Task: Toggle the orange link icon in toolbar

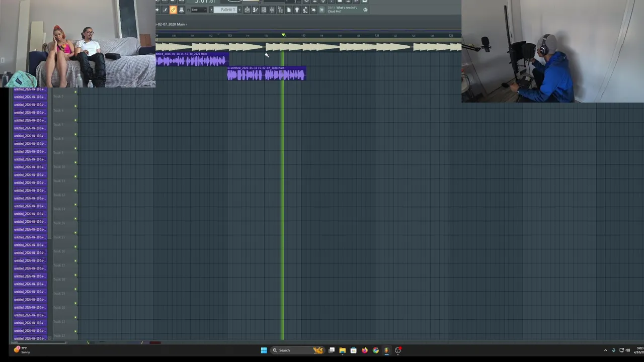Action: pyautogui.click(x=173, y=10)
